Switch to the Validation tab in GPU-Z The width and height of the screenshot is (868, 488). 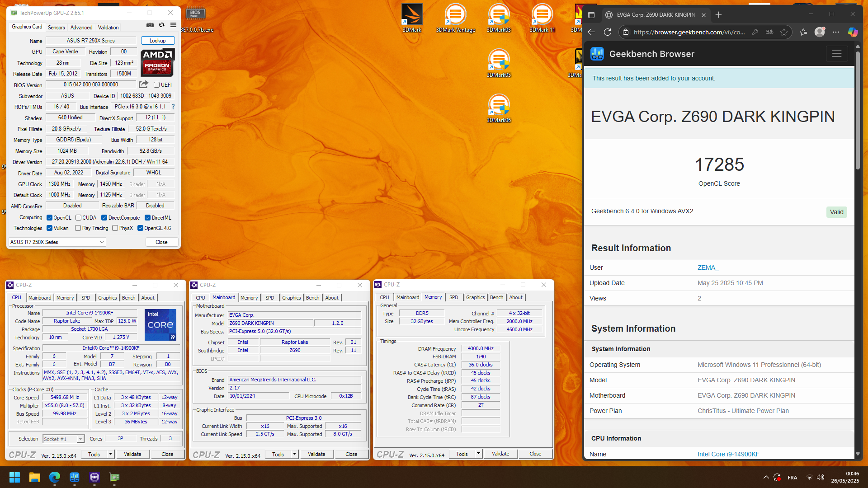click(108, 28)
